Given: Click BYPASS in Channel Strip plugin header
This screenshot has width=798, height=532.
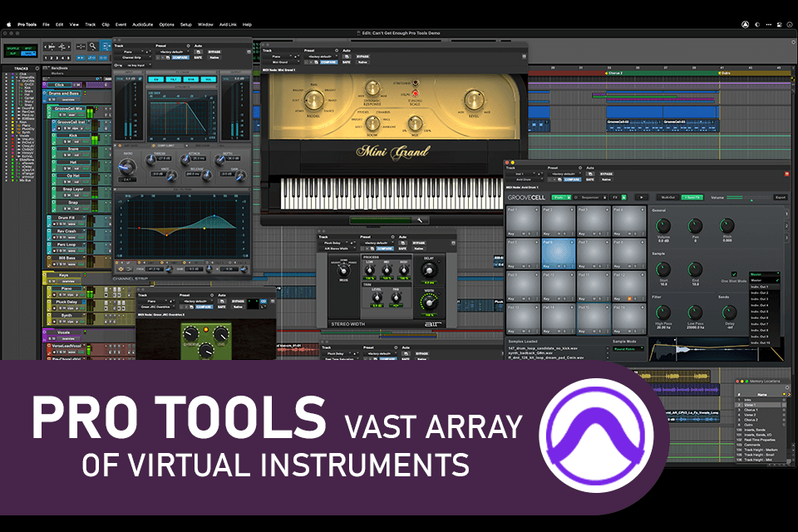Looking at the screenshot, I should pyautogui.click(x=214, y=52).
